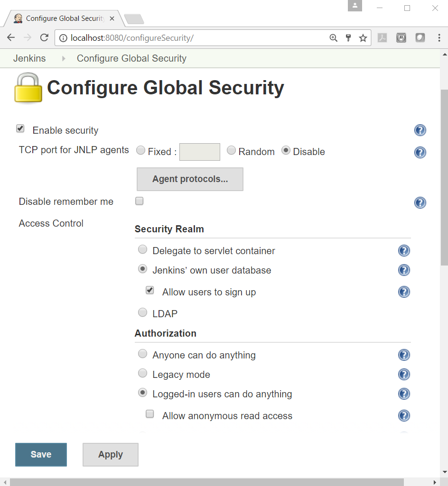Click the Access Control label

tap(51, 223)
